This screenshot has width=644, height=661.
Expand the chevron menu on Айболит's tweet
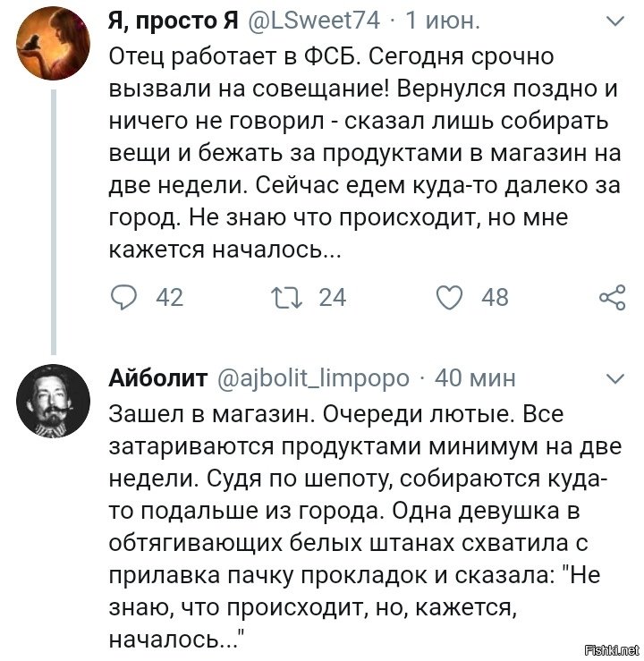(x=615, y=379)
